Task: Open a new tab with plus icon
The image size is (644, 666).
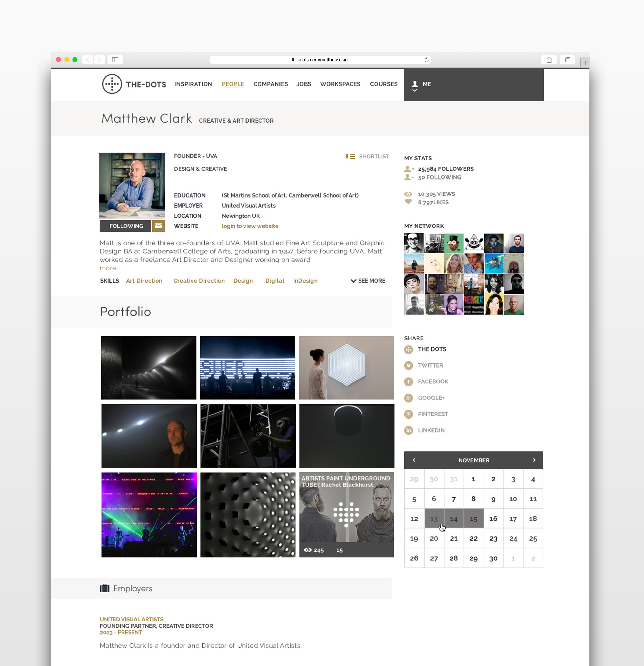Action: point(585,63)
